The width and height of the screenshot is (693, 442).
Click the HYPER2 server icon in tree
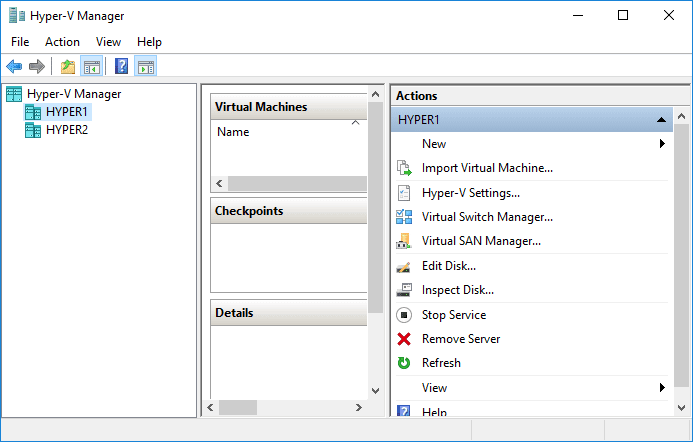tap(33, 130)
